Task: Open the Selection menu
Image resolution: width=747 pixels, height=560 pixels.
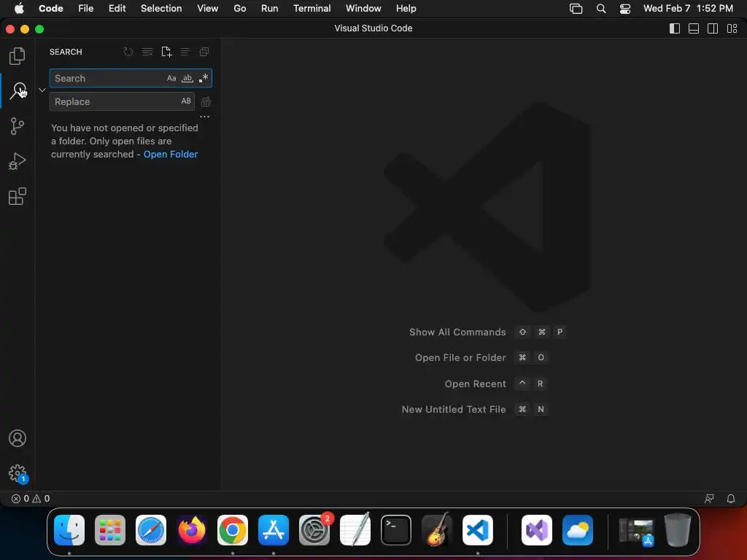Action: tap(161, 9)
